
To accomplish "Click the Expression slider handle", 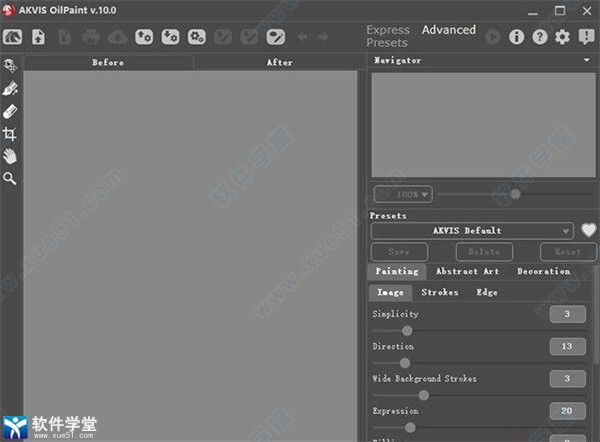I will click(410, 427).
